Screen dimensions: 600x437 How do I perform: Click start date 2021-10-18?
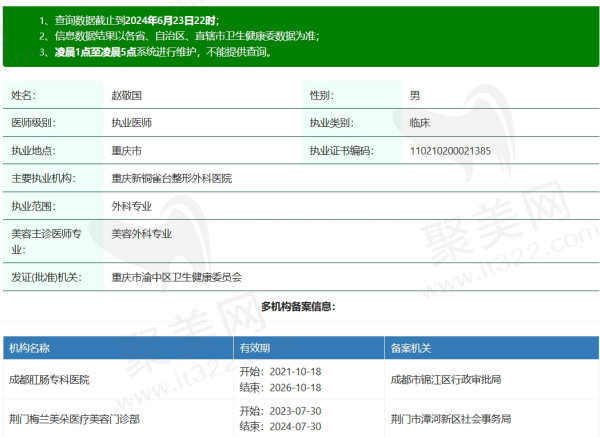tap(295, 372)
